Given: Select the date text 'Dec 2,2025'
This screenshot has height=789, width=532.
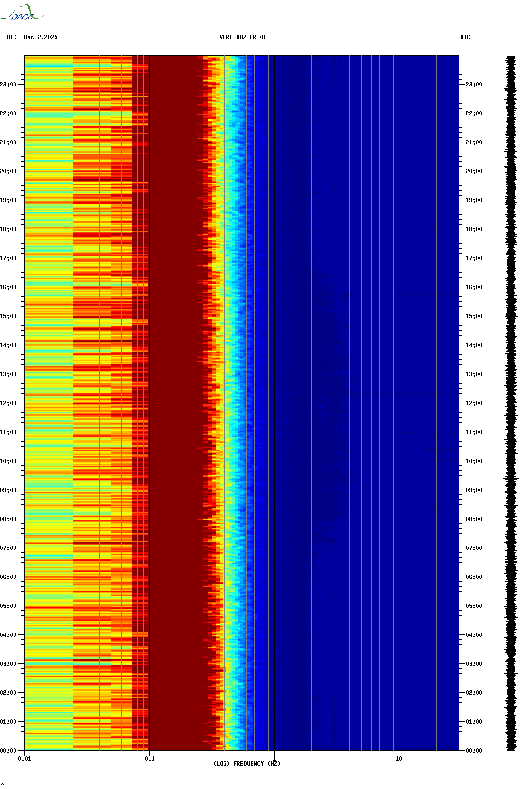Looking at the screenshot, I should point(41,37).
